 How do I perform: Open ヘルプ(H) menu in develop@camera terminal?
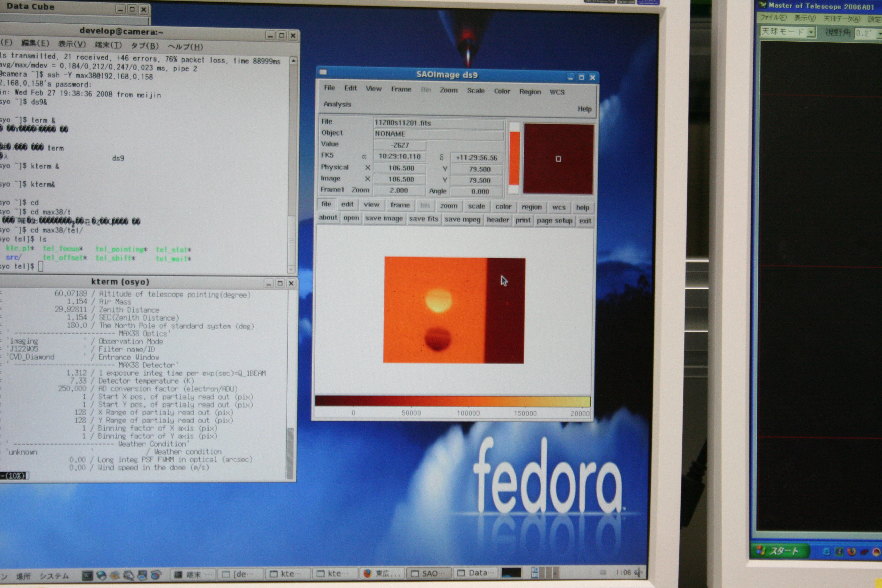[185, 46]
